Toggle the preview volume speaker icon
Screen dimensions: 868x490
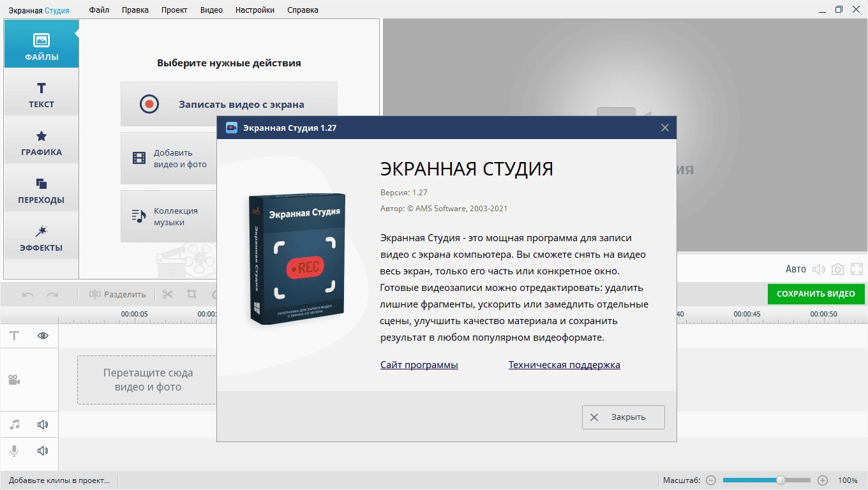818,269
